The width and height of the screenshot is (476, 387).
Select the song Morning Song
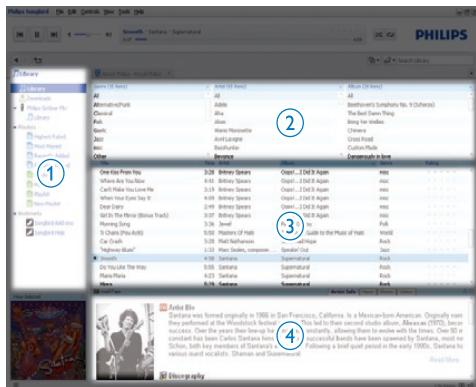click(x=115, y=224)
